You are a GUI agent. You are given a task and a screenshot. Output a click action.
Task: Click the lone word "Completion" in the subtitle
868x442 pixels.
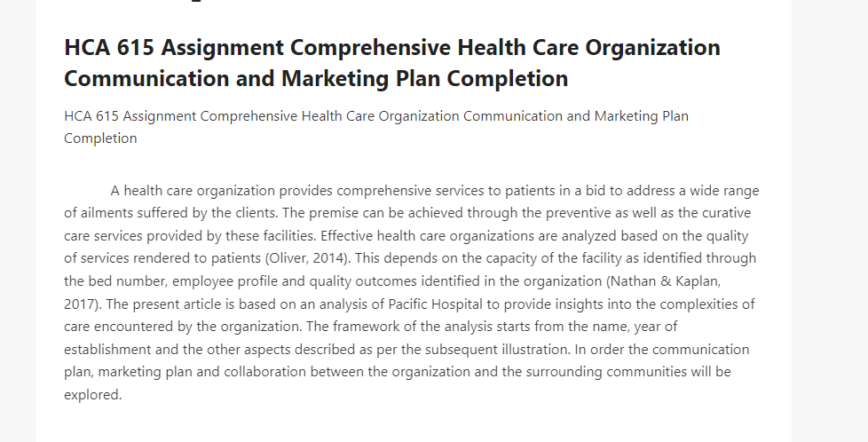(x=100, y=138)
